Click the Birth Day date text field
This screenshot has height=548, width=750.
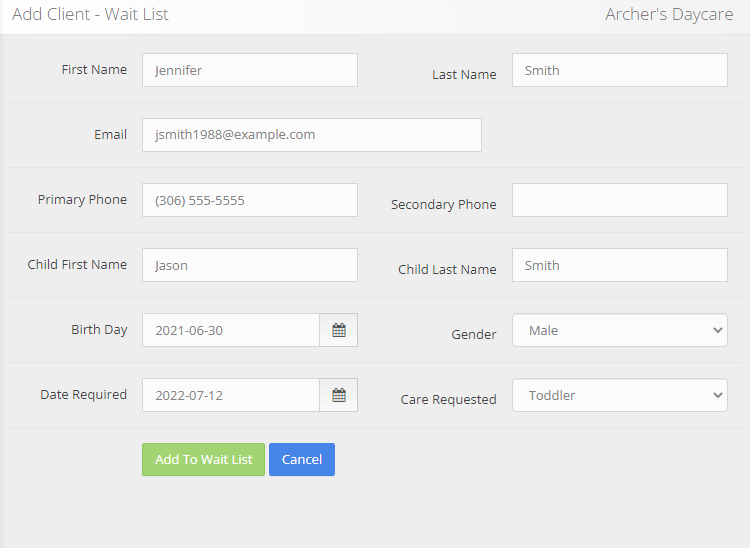(230, 330)
